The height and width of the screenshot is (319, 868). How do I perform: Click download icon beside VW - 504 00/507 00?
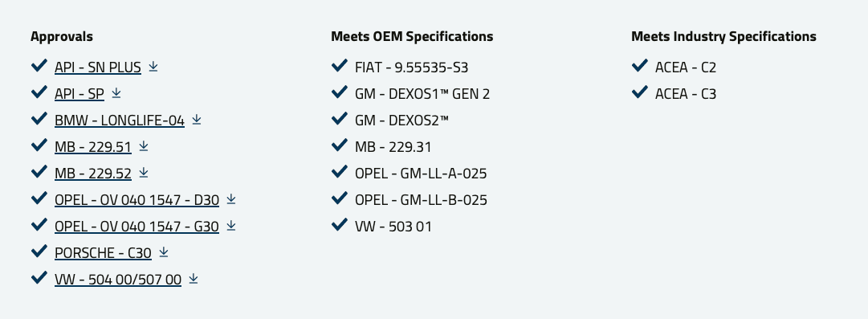[194, 279]
